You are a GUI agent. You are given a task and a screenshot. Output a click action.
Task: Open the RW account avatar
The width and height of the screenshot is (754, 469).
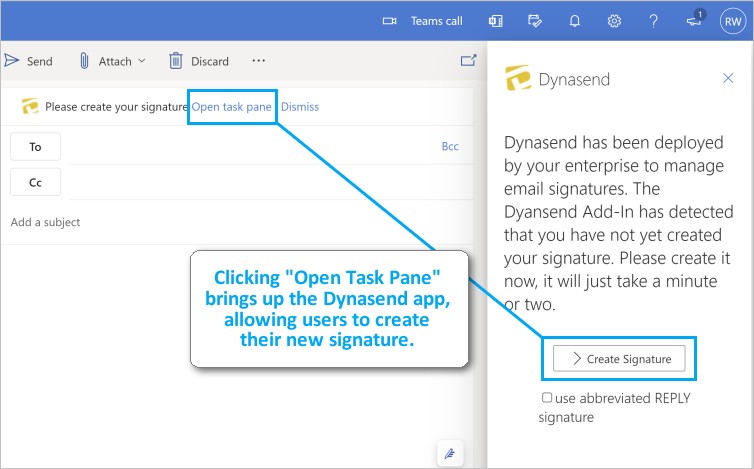tap(733, 21)
